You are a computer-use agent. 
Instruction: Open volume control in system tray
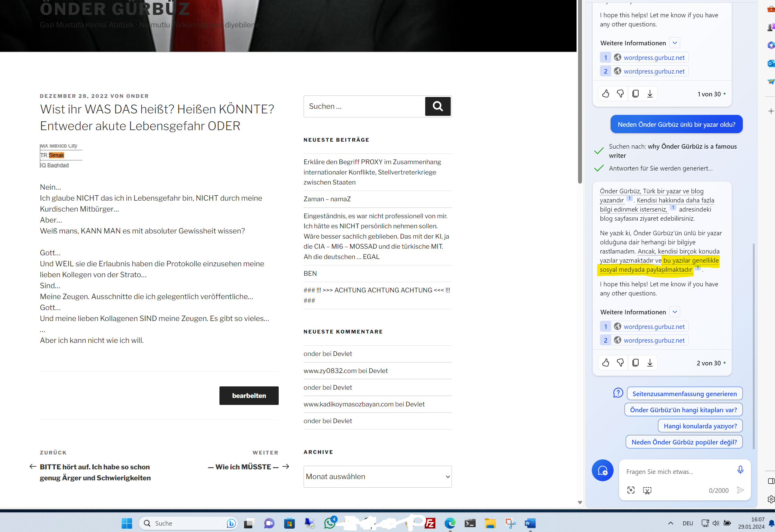716,523
